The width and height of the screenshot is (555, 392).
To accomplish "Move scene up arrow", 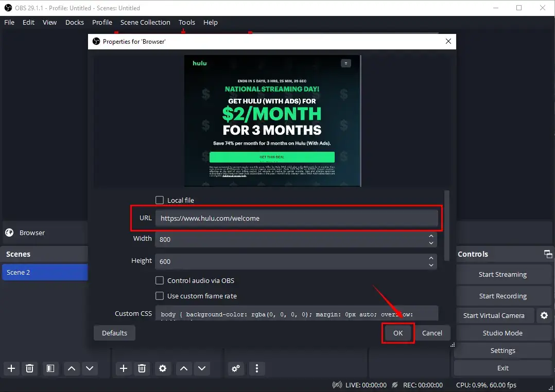I will (x=72, y=368).
